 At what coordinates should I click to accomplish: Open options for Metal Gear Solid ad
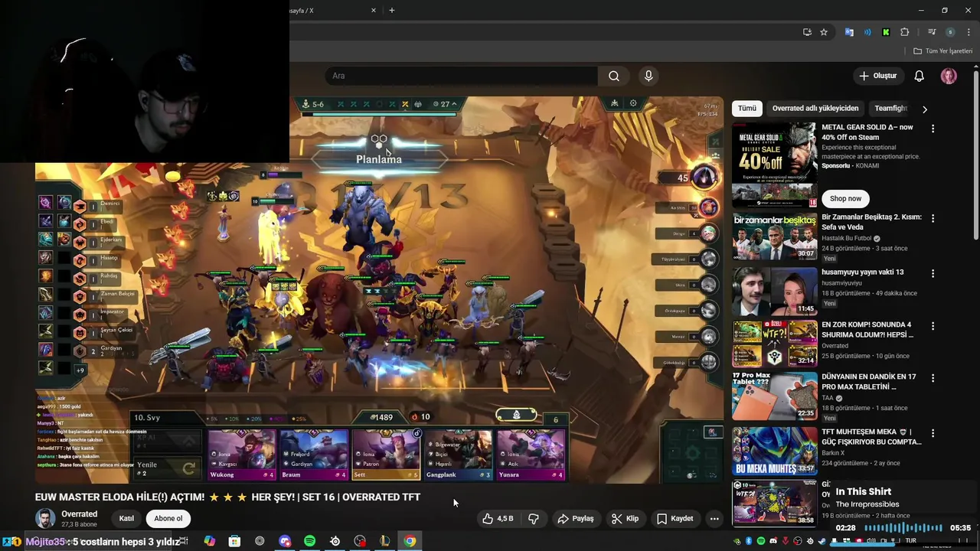(x=933, y=129)
